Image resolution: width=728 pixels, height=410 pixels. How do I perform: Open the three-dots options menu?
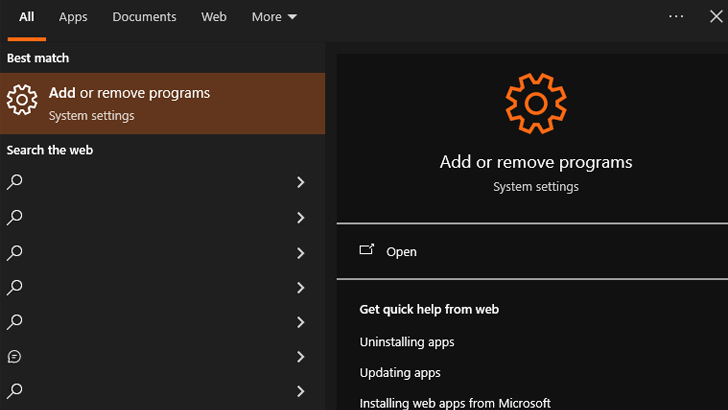click(676, 16)
